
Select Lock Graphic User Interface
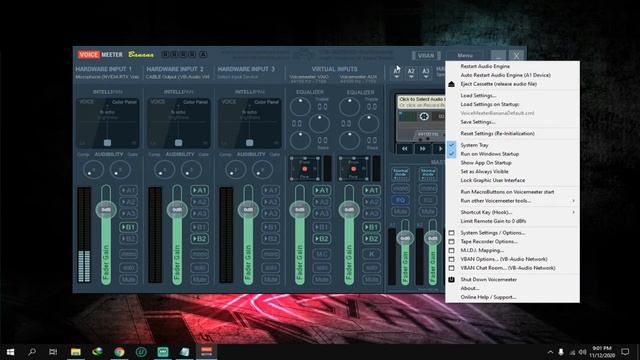(x=493, y=180)
